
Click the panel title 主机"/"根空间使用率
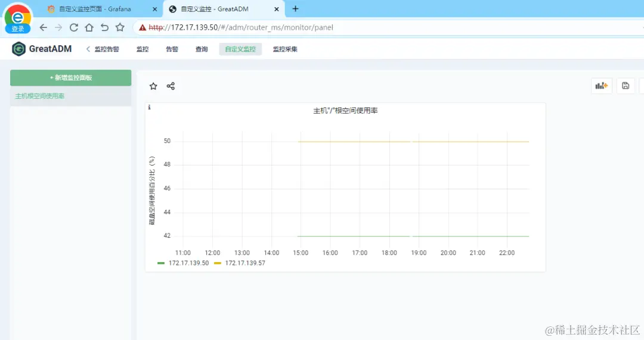[x=345, y=111]
